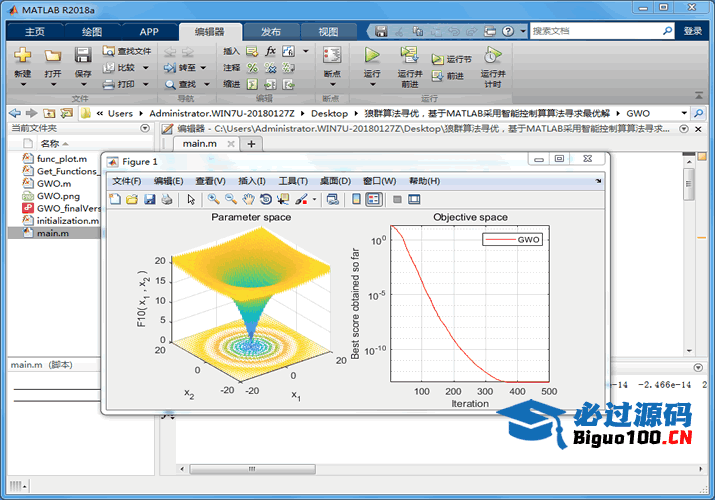Select GWO.png in current folder list

[58, 196]
